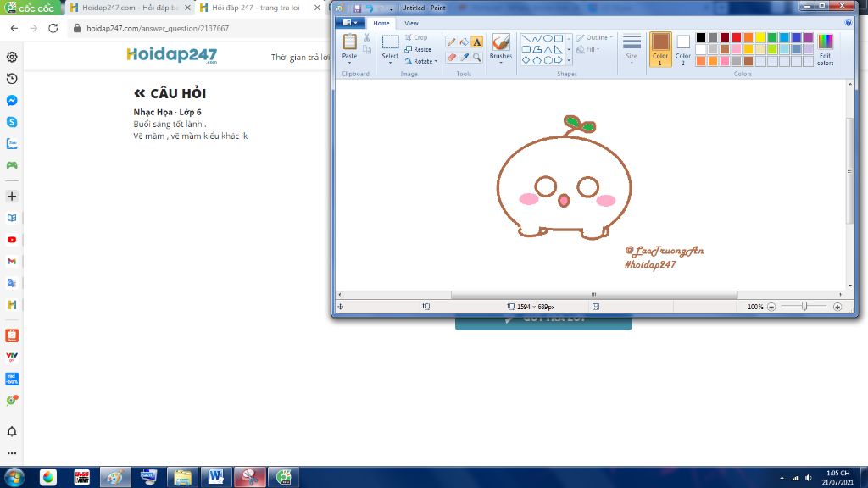This screenshot has height=488, width=868.
Task: Open the Paint file menu dropdown
Action: pyautogui.click(x=350, y=23)
